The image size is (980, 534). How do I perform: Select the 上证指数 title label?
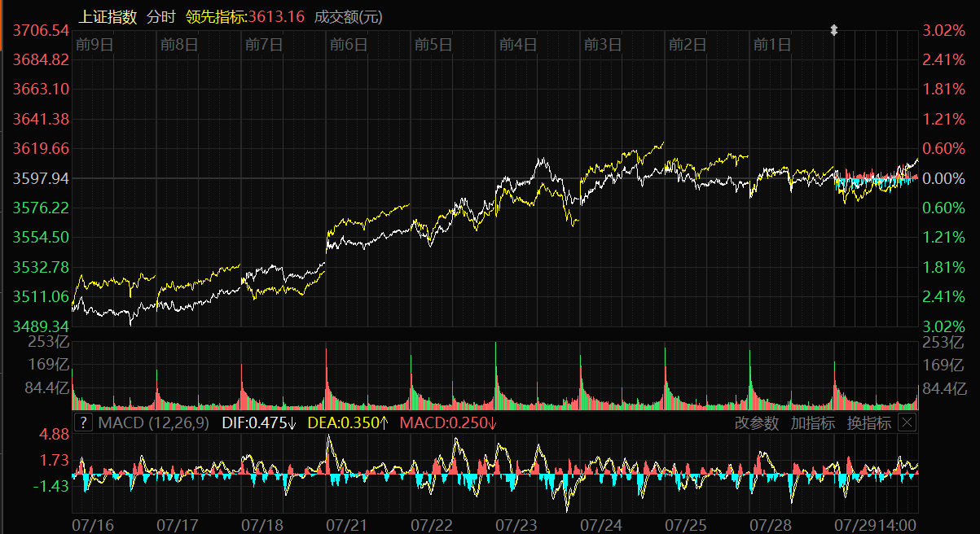coord(108,16)
